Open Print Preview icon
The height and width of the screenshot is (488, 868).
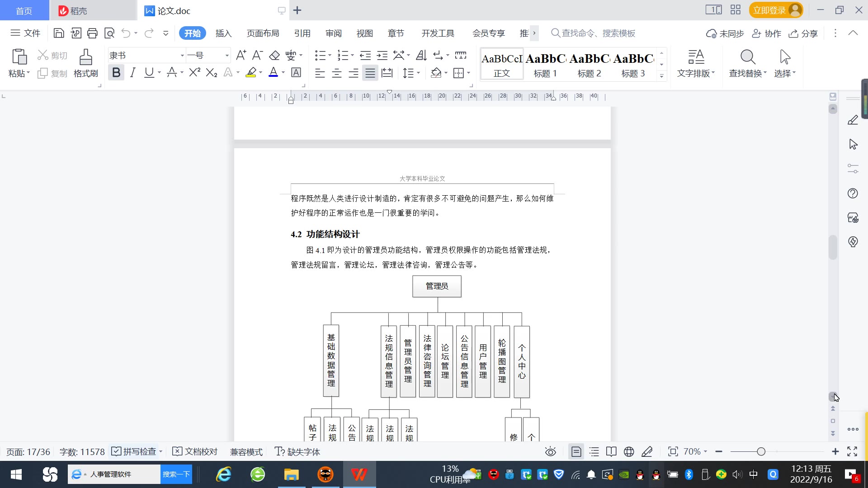point(109,33)
